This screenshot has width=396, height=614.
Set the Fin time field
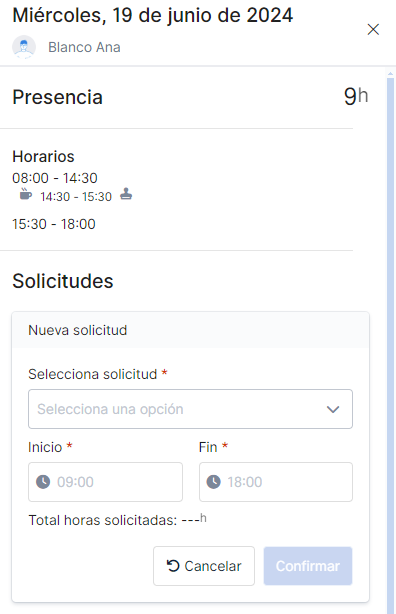276,482
